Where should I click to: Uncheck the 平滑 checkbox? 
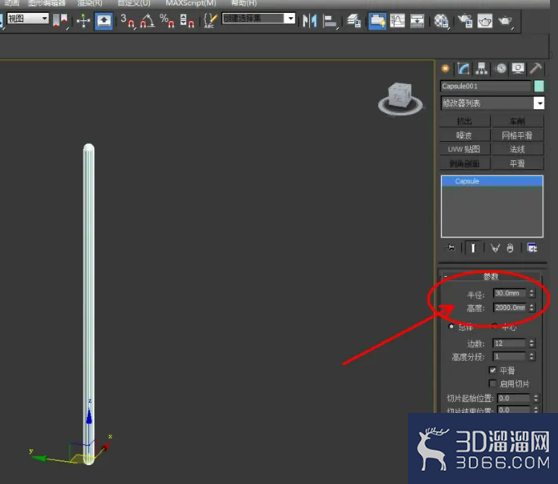pyautogui.click(x=493, y=370)
